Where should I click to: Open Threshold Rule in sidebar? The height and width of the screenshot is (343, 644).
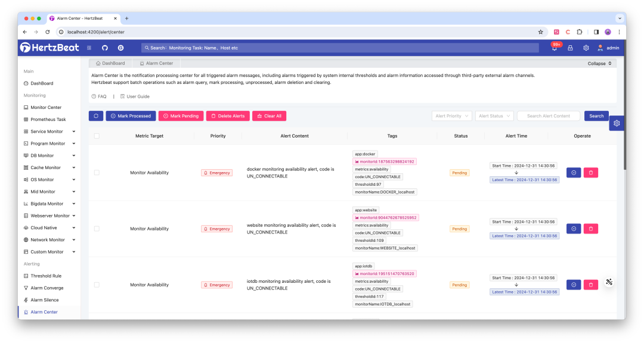coord(46,276)
